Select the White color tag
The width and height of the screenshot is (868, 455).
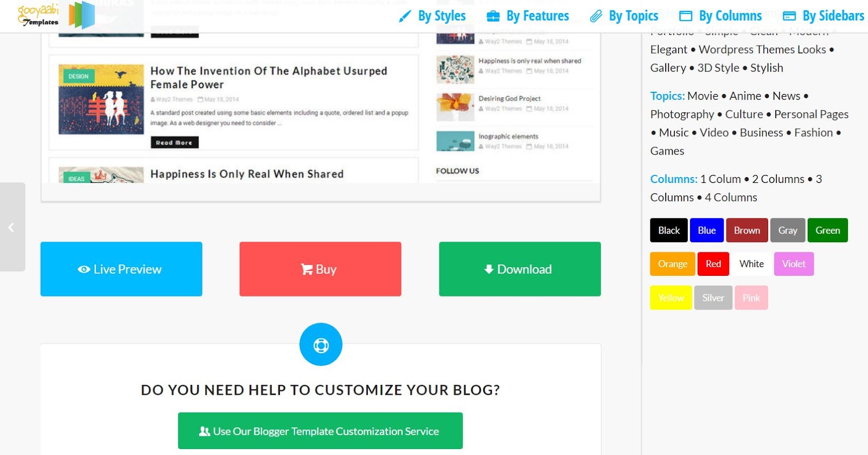751,264
